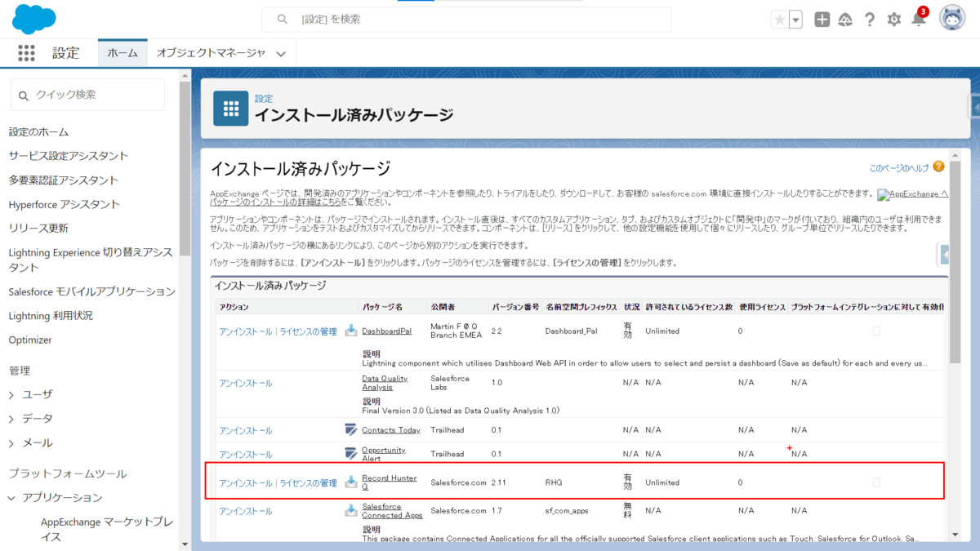980x551 pixels.
Task: Click the Record Hunter G download icon
Action: [350, 482]
